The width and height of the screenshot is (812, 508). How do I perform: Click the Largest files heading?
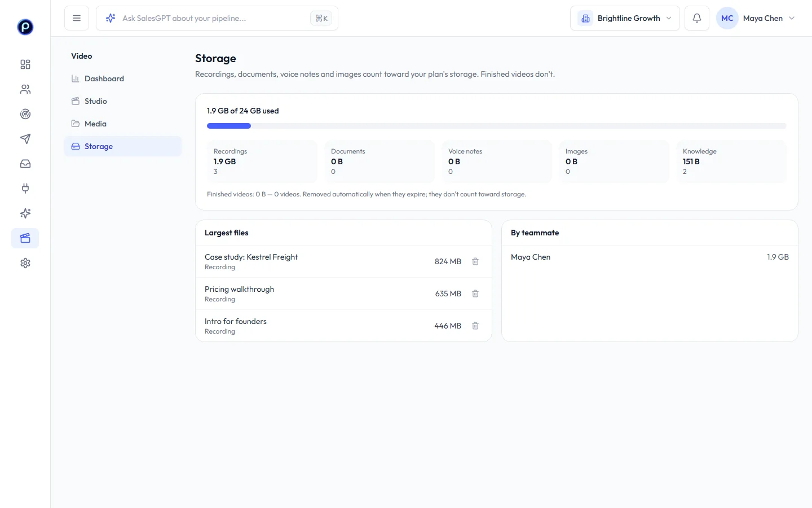226,233
